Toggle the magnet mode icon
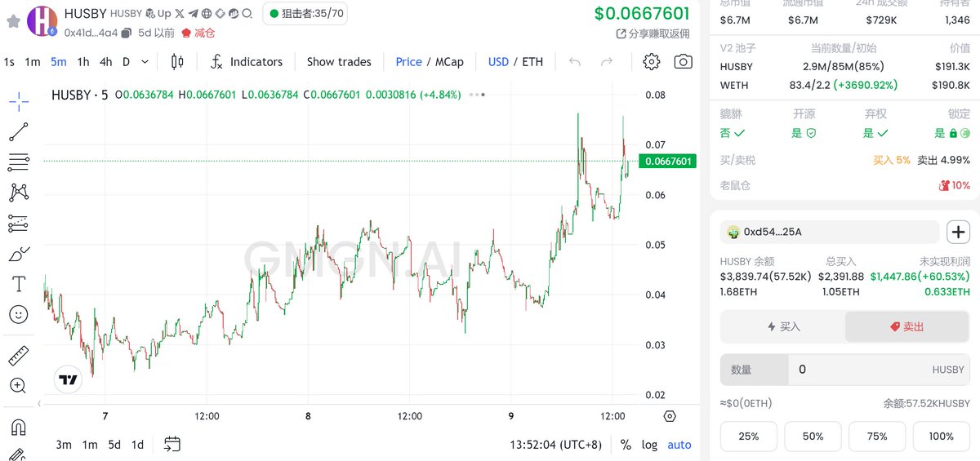Viewport: 980px width, 461px height. tap(18, 427)
